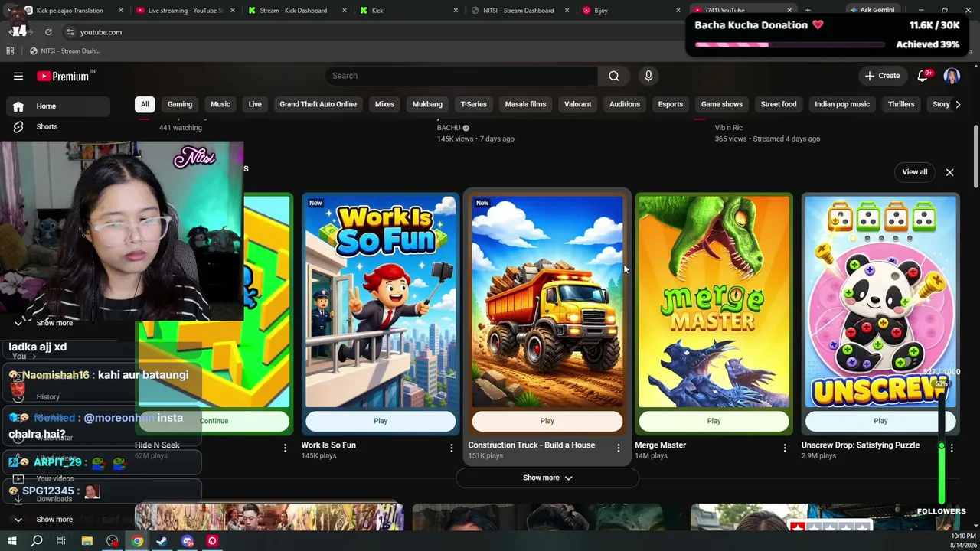Screen dimensions: 980x551
Task: Filter the feed by Music
Action: point(220,104)
